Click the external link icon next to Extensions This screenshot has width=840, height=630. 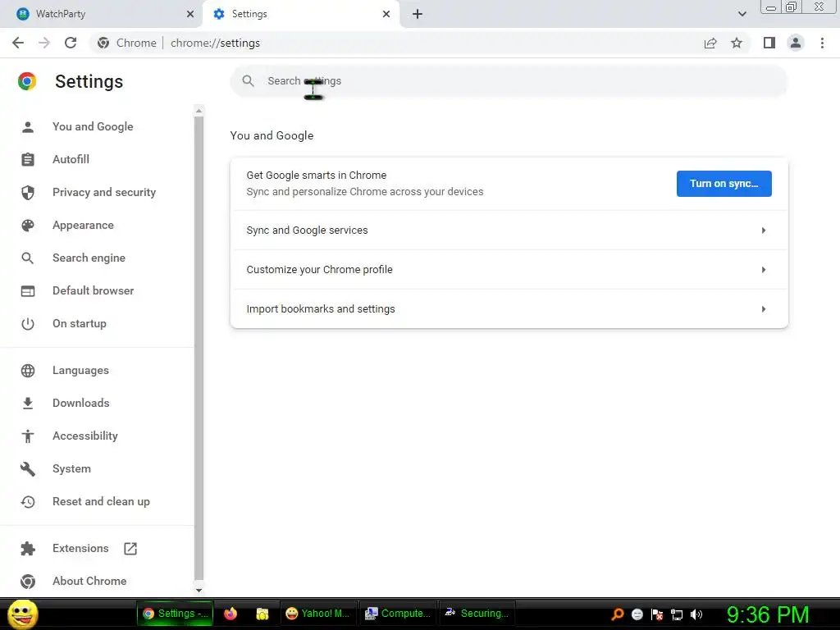tap(130, 549)
